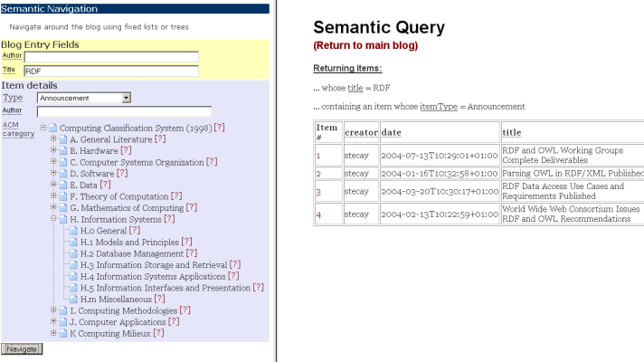Expand the C. Computer Systems Organization node
The width and height of the screenshot is (644, 362).
[53, 162]
